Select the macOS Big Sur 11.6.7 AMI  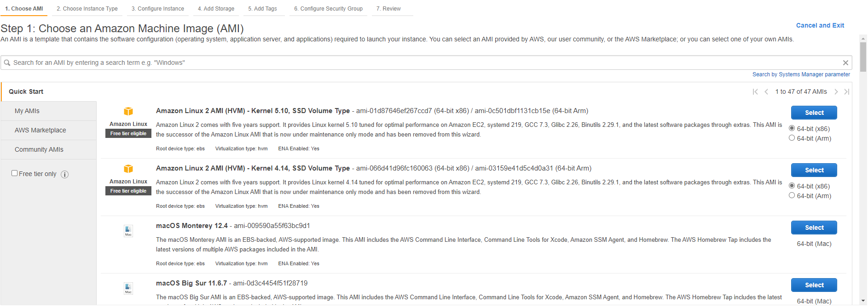[814, 285]
